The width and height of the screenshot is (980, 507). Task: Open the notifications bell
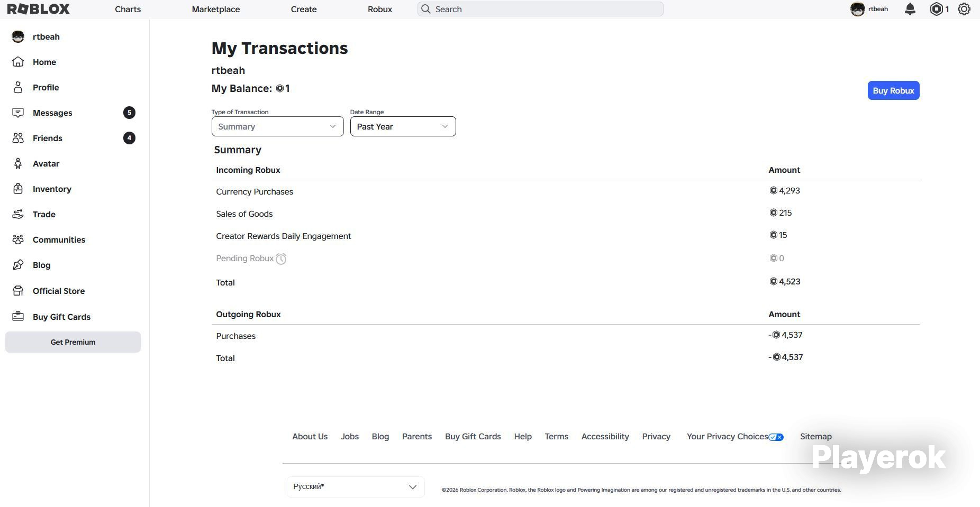[910, 9]
